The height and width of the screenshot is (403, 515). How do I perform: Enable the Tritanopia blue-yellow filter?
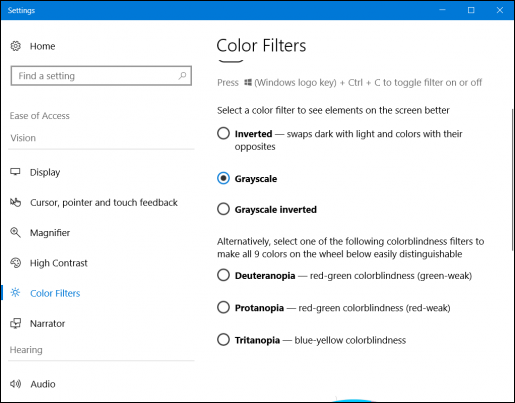223,340
